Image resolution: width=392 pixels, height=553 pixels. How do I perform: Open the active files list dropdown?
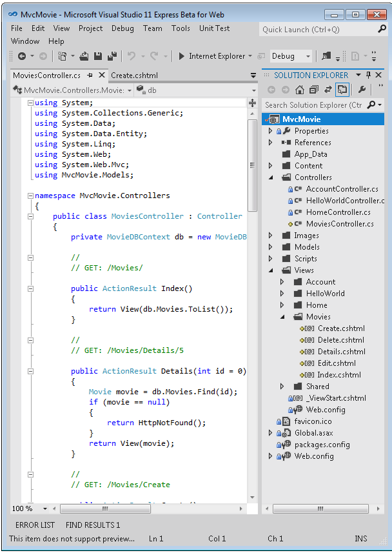253,75
